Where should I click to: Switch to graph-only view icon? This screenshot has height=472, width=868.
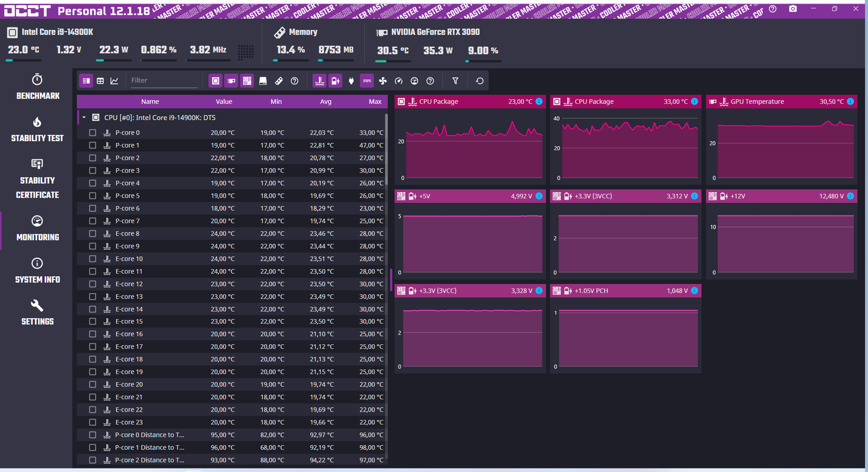(114, 81)
